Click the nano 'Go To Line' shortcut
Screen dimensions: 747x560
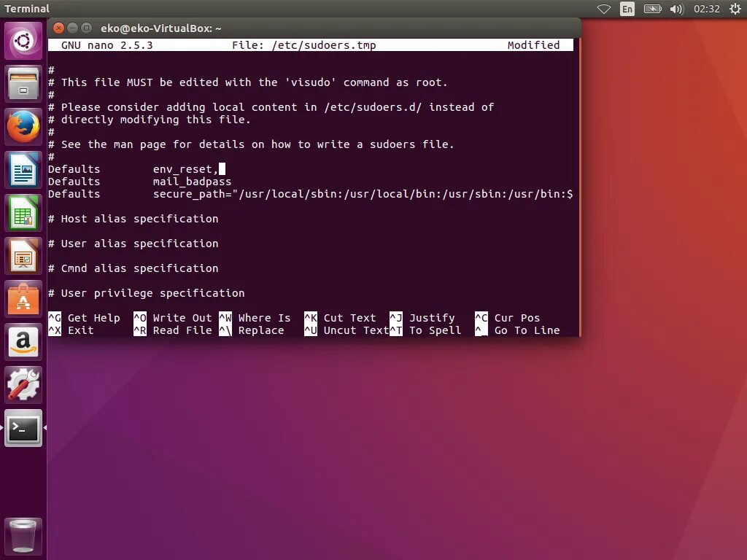click(517, 330)
